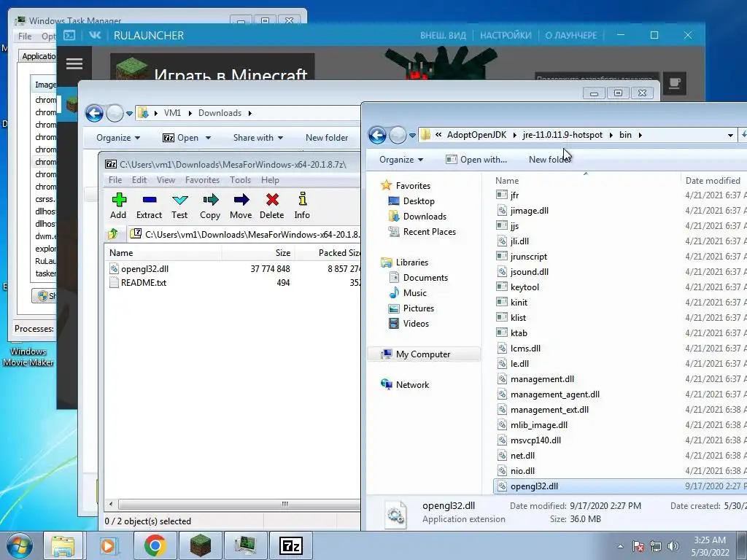Click the coffee cup icon in RuLauncher
The width and height of the screenshot is (747, 560).
point(675,84)
